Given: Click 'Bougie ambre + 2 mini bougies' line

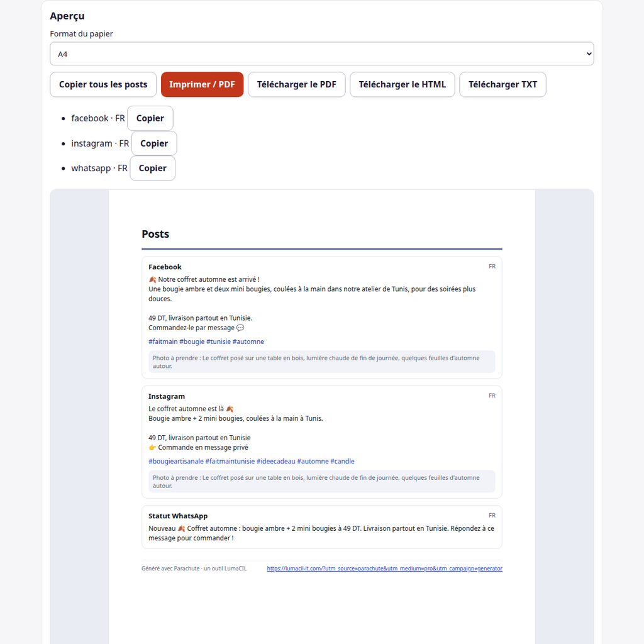Looking at the screenshot, I should (236, 418).
